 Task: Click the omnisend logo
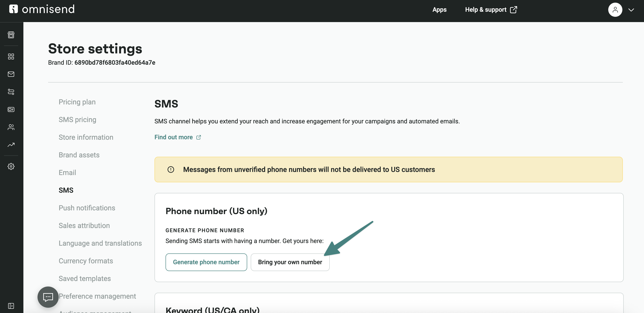42,9
